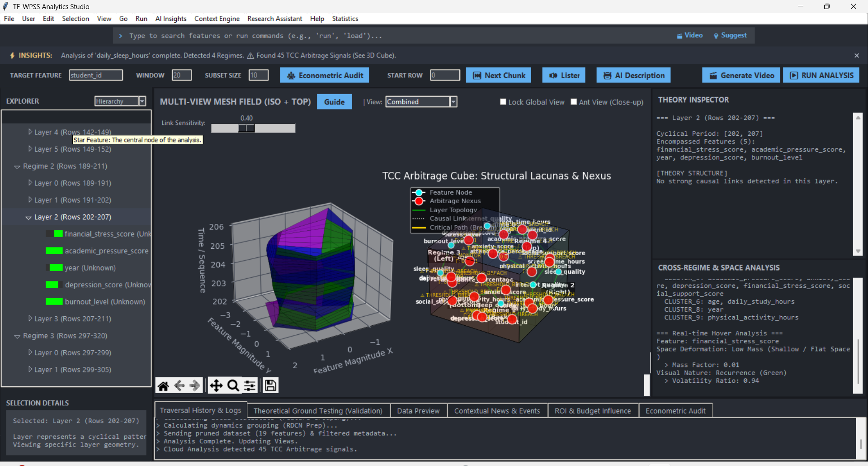Focus the Window value field
Viewport: 868px width, 466px height.
(182, 75)
